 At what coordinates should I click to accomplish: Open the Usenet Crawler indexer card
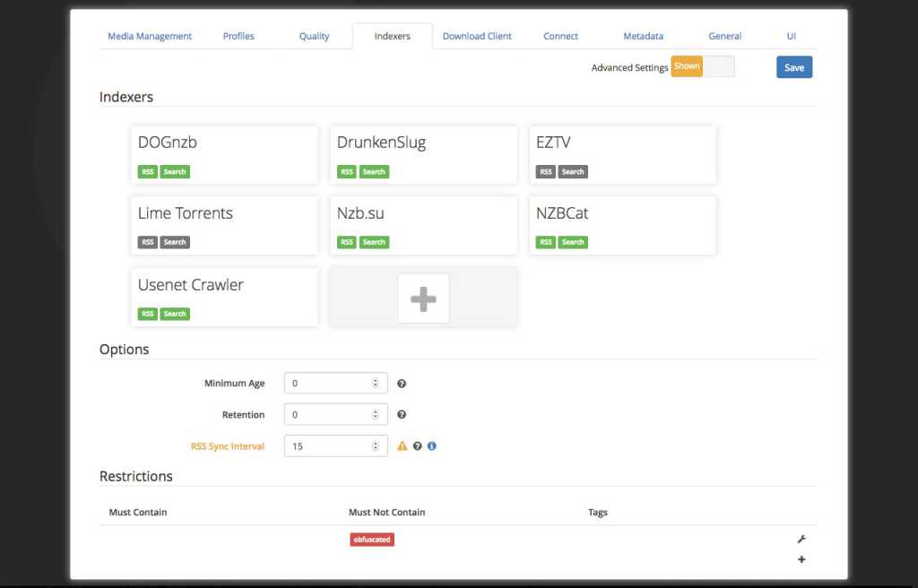click(224, 297)
